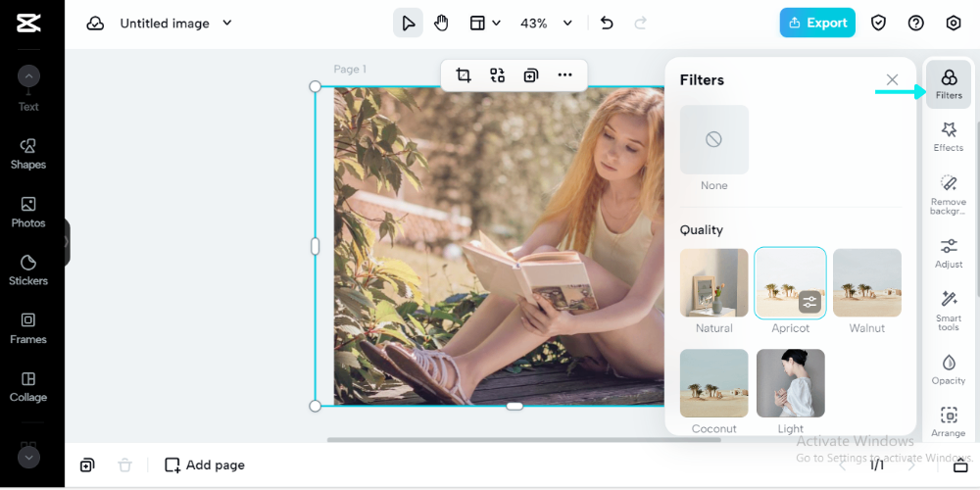
Task: Click the hand pan tool
Action: (441, 24)
